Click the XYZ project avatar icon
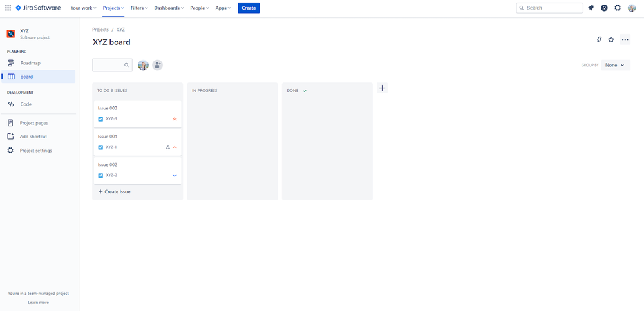This screenshot has width=644, height=311. click(11, 33)
